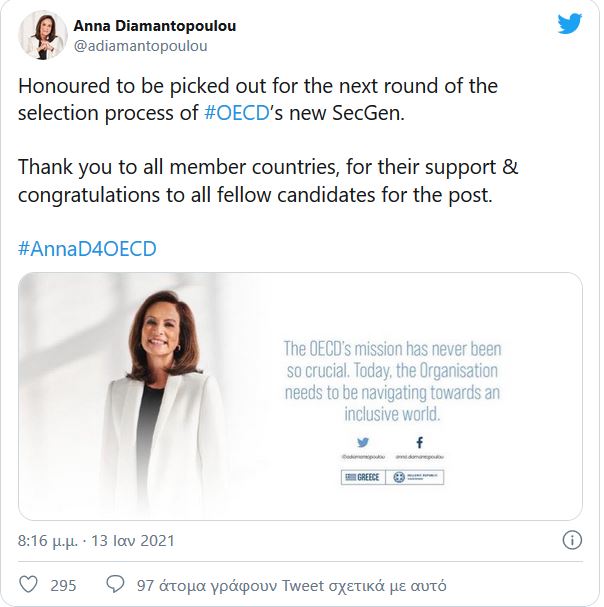Click the OECD mission quote in image
This screenshot has height=607, width=604.
392,381
